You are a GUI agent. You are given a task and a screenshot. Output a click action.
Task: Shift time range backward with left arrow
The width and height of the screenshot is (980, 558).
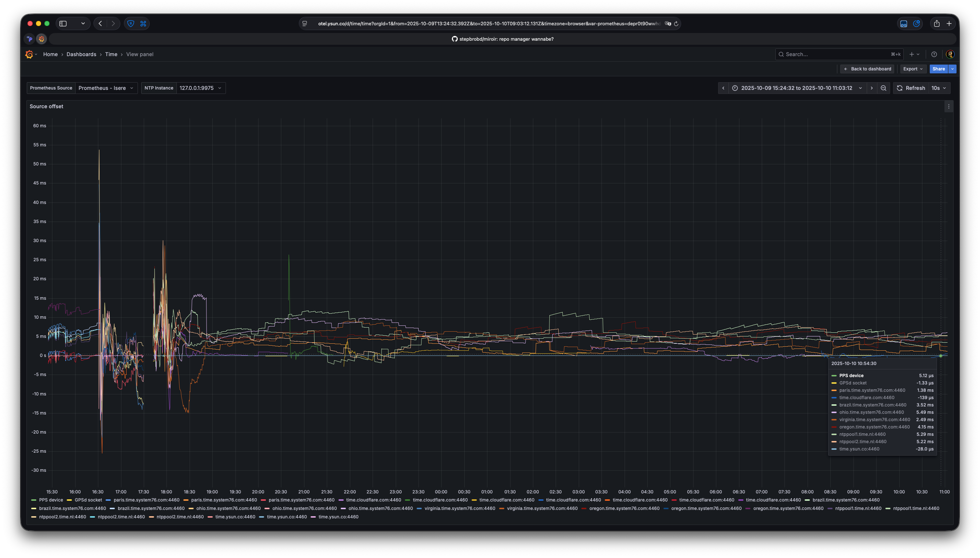[723, 88]
